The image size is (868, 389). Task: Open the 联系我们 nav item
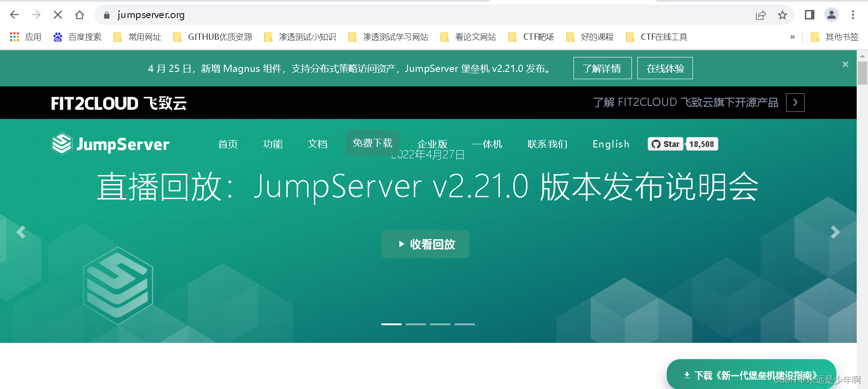tap(547, 144)
